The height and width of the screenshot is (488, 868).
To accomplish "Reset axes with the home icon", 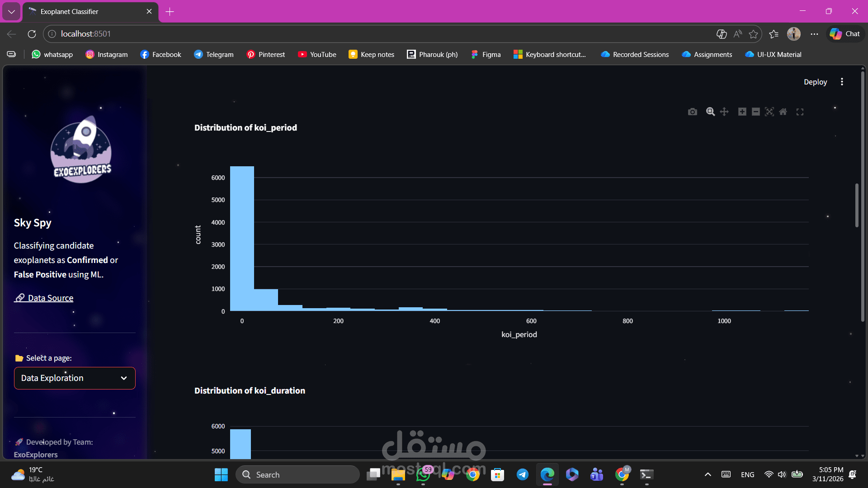I will [783, 112].
